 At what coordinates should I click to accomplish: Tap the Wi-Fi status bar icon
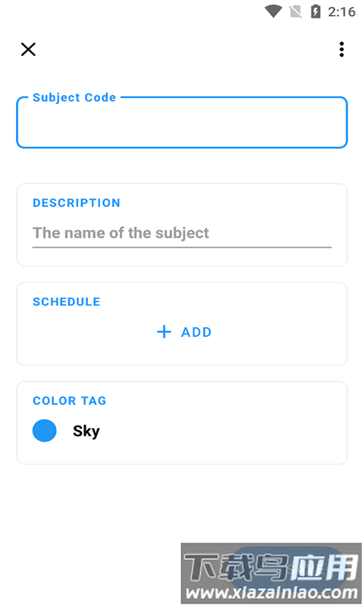(274, 11)
